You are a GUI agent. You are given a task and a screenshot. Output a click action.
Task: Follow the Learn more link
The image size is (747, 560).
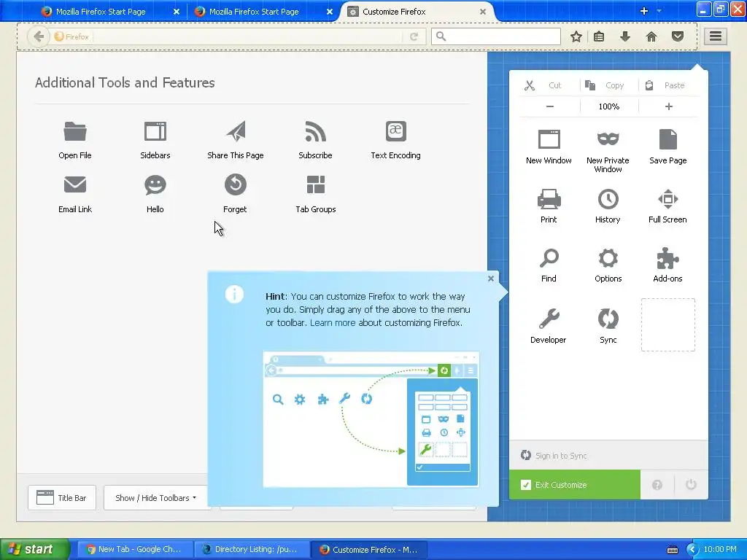[x=333, y=323]
